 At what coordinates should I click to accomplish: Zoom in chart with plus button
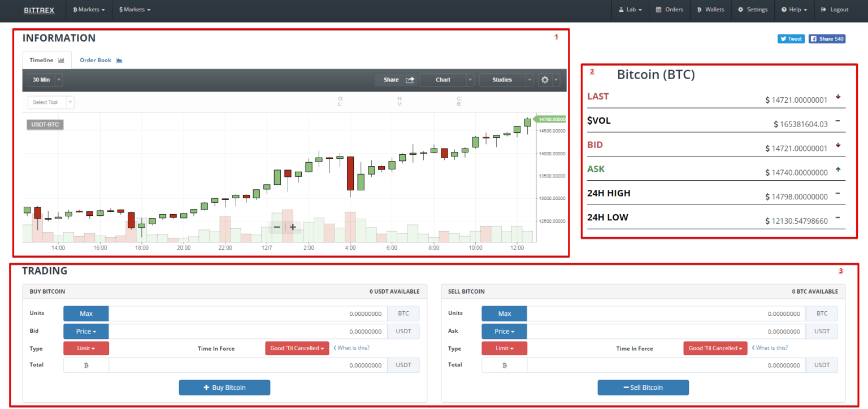tap(293, 227)
